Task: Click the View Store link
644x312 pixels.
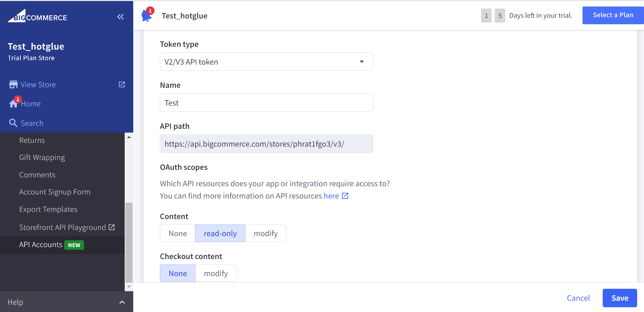Action: click(x=38, y=84)
